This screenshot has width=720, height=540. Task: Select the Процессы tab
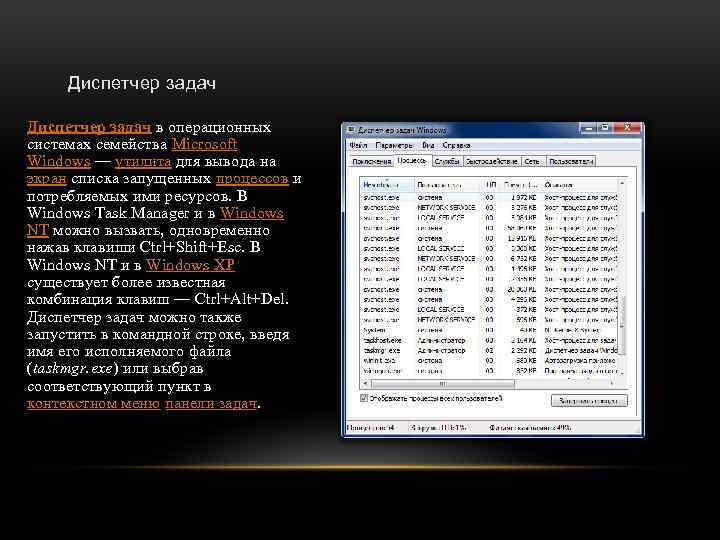pos(412,161)
